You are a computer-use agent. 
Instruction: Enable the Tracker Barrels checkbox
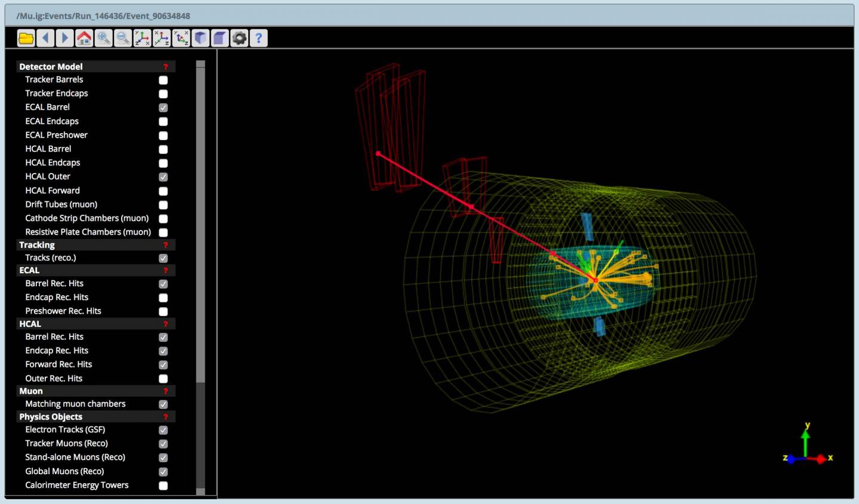pyautogui.click(x=162, y=80)
